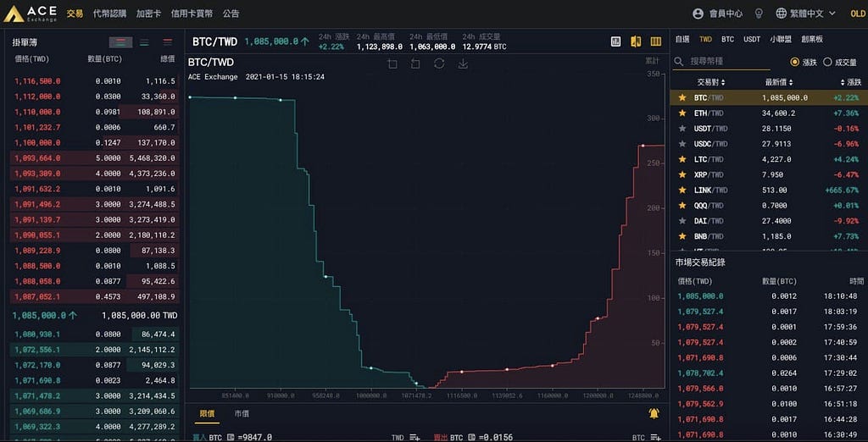
Task: Switch to the 小聯盟 market tab
Action: (780, 39)
